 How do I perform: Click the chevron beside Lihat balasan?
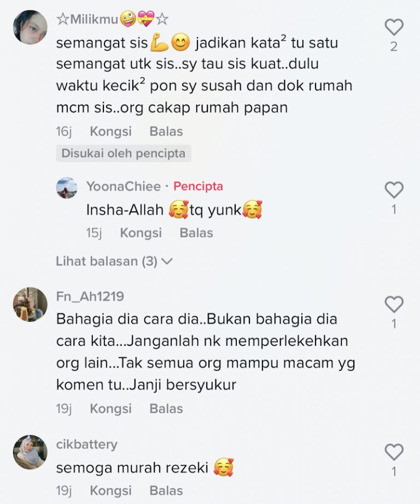[x=167, y=262]
